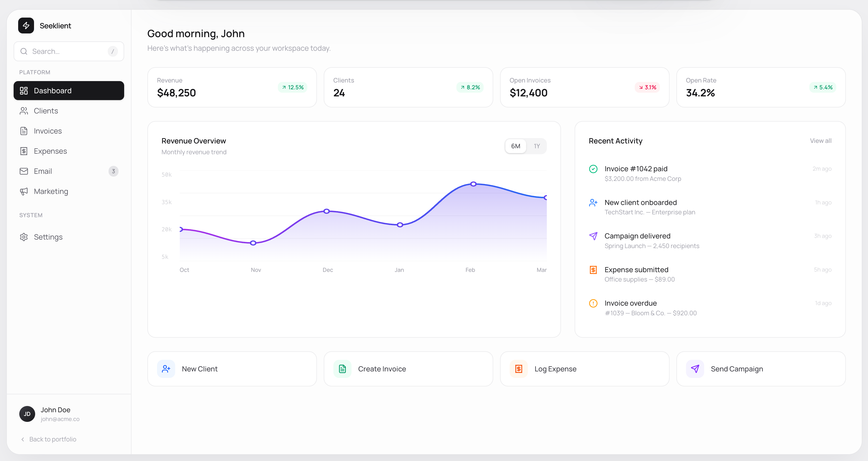868x461 pixels.
Task: Click the search magnifier in the search bar
Action: click(24, 51)
